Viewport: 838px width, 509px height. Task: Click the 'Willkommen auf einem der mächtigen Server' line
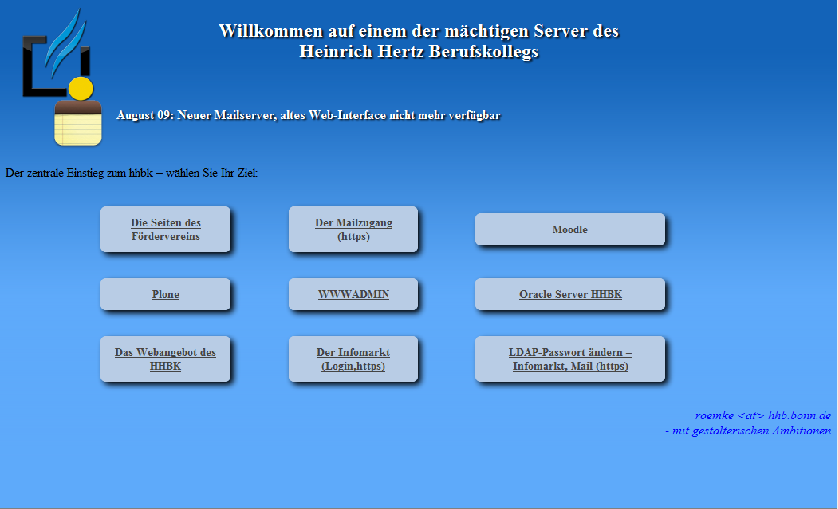[418, 30]
